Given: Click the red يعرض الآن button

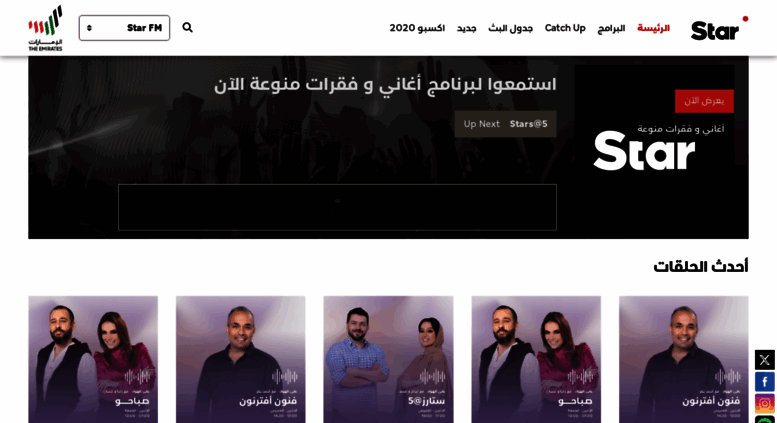Looking at the screenshot, I should coord(704,101).
